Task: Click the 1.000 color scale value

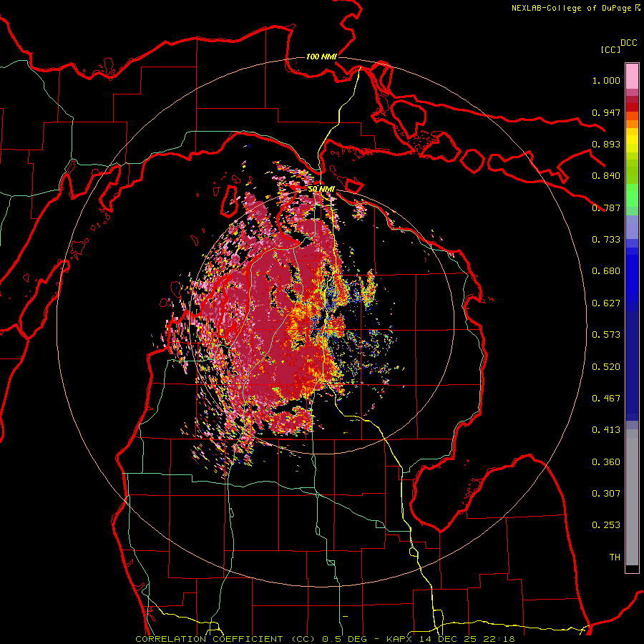Action: coord(606,80)
